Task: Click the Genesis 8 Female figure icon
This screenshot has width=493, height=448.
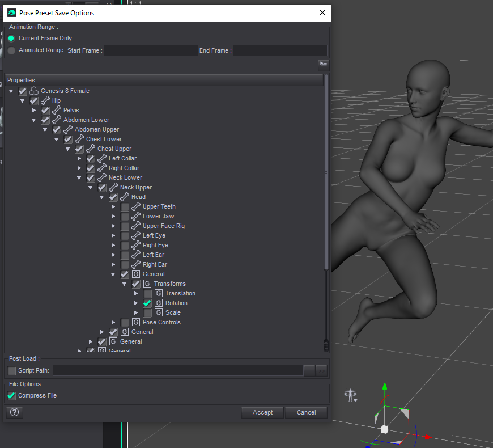Action: pyautogui.click(x=34, y=91)
